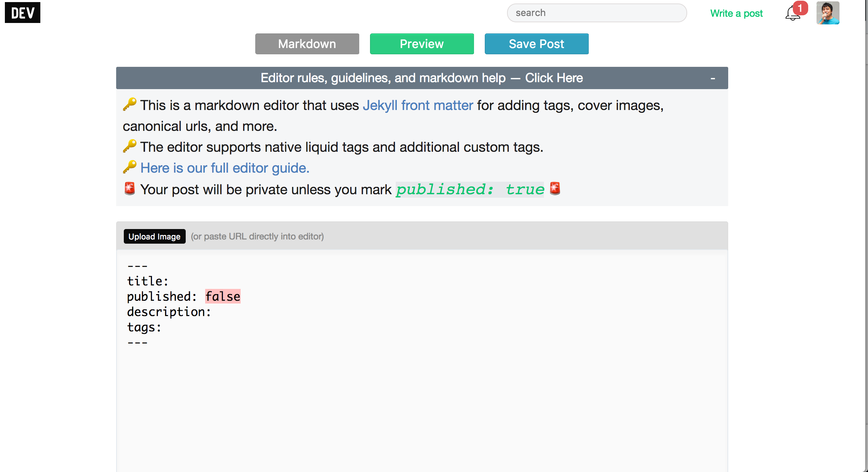This screenshot has width=868, height=472.
Task: Switch to the Preview tab
Action: (x=422, y=44)
